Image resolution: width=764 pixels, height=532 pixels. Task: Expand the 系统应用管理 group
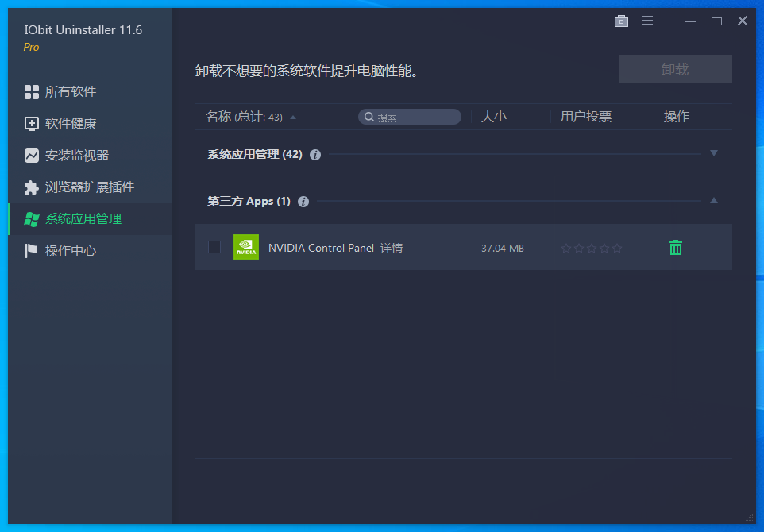tap(713, 152)
